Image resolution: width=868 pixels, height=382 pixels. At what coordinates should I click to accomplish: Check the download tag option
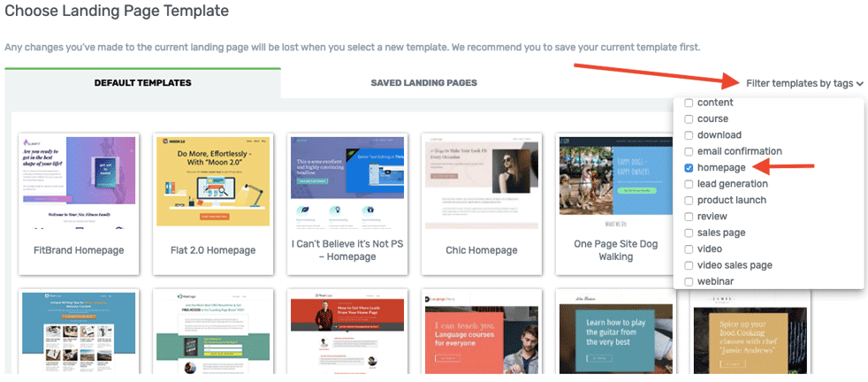(689, 135)
